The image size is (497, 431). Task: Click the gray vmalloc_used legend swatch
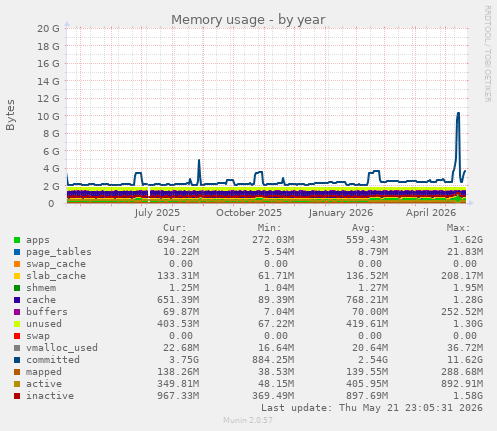click(x=17, y=348)
